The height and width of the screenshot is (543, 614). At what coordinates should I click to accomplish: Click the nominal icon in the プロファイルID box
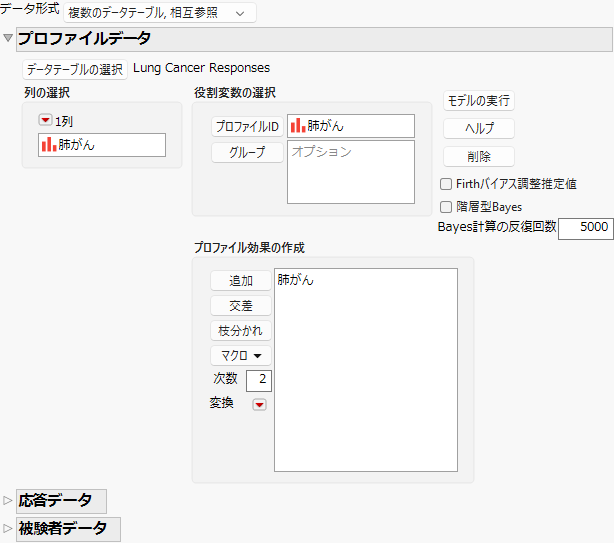[298, 125]
